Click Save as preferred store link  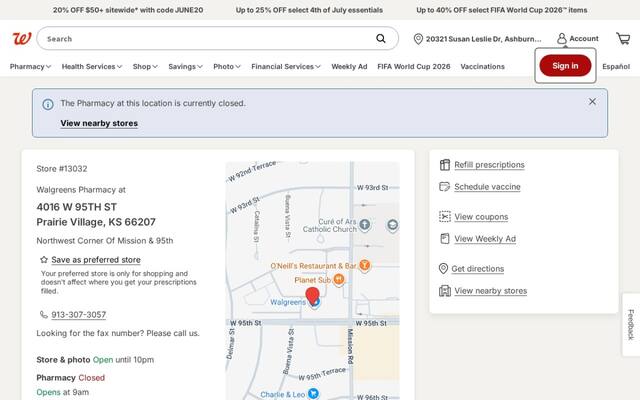tap(96, 260)
